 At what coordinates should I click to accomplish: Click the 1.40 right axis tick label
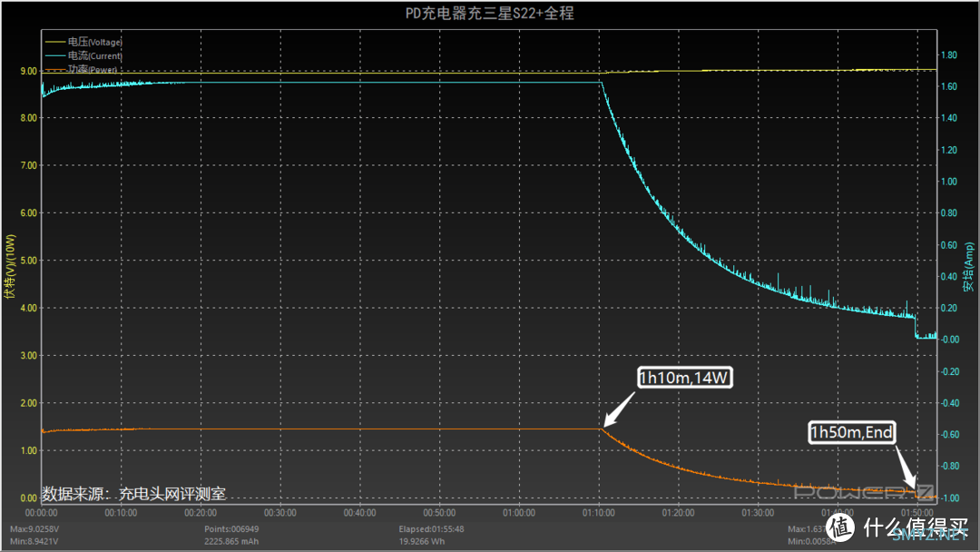click(x=949, y=117)
